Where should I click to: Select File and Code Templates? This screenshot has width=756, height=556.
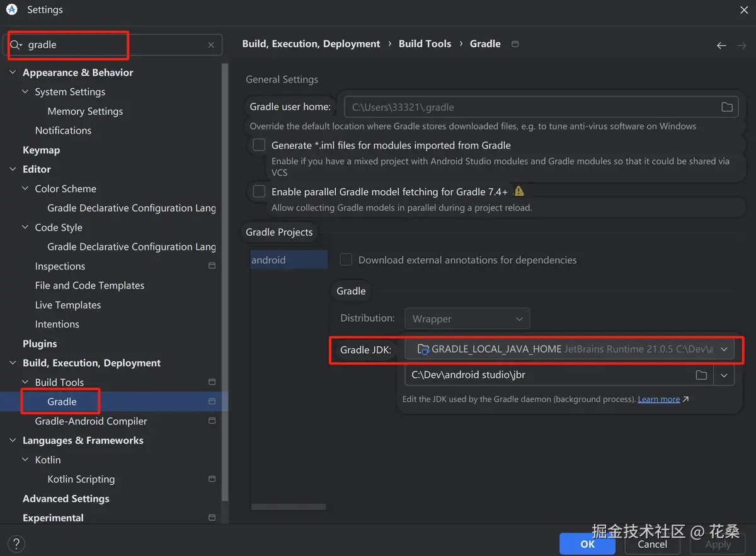89,285
